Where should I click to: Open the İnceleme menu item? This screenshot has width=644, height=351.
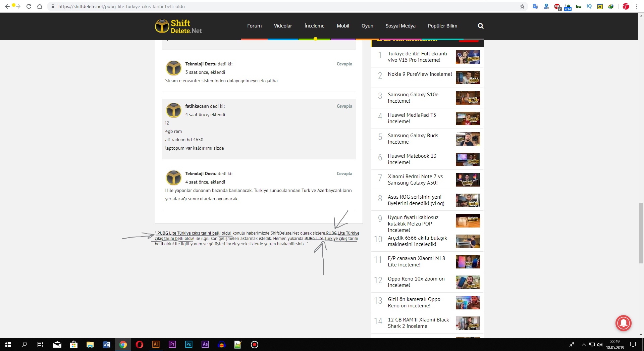[x=315, y=26]
